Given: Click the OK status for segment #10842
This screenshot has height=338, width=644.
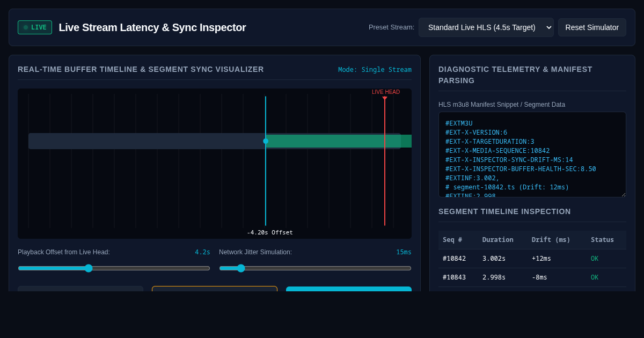Looking at the screenshot, I should [x=595, y=259].
